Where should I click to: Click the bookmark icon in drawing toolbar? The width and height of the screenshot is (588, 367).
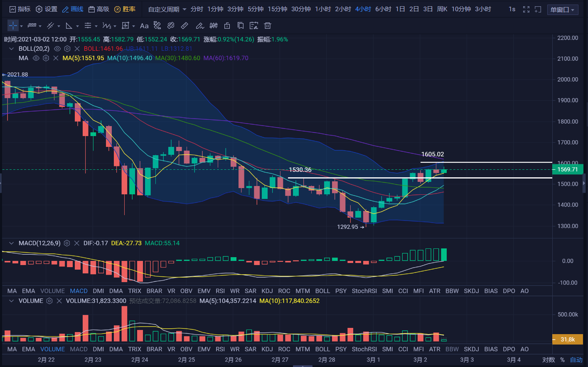[241, 26]
